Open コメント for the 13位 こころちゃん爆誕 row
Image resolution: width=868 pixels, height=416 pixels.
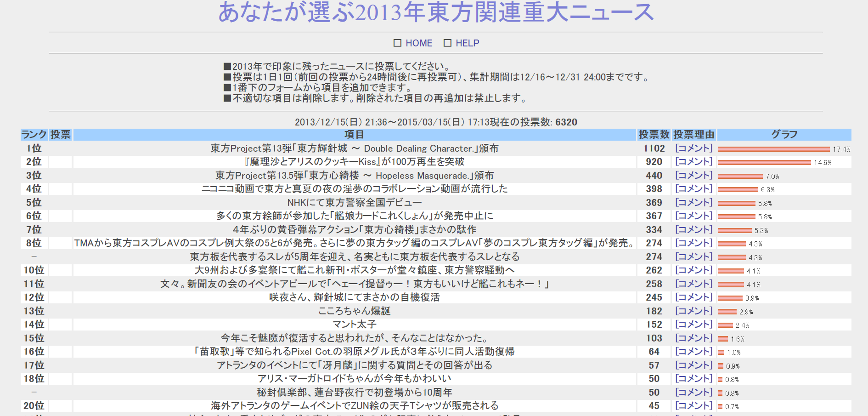[x=693, y=311]
